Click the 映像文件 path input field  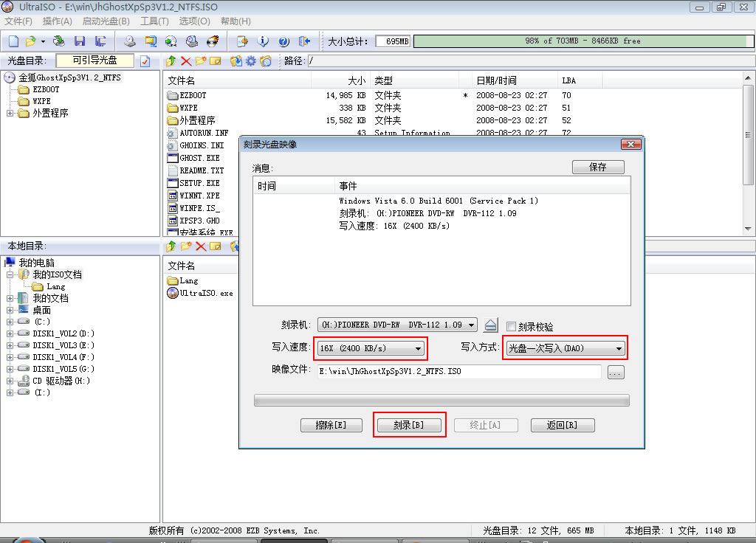pos(459,372)
